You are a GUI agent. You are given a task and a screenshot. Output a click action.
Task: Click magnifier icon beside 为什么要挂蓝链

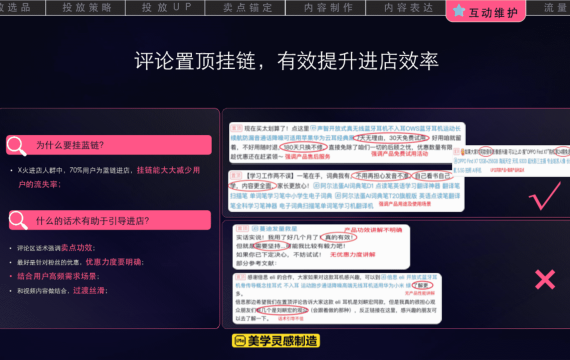pyautogui.click(x=16, y=146)
